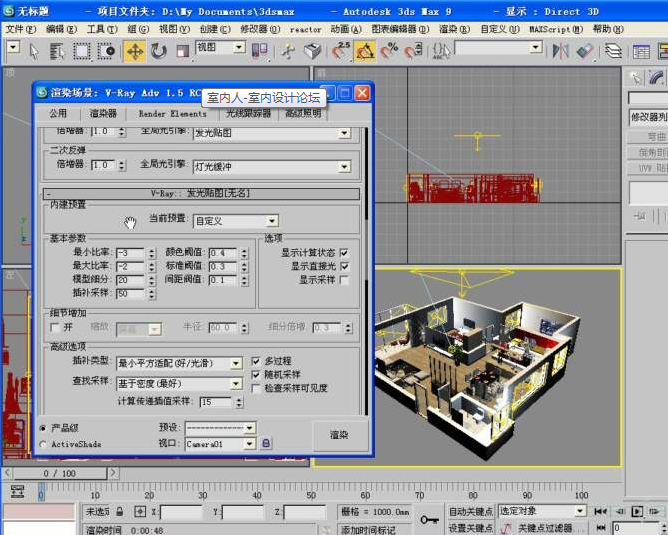Toggle the selection lock icon in status bar
This screenshot has width=668, height=535.
coord(119,512)
